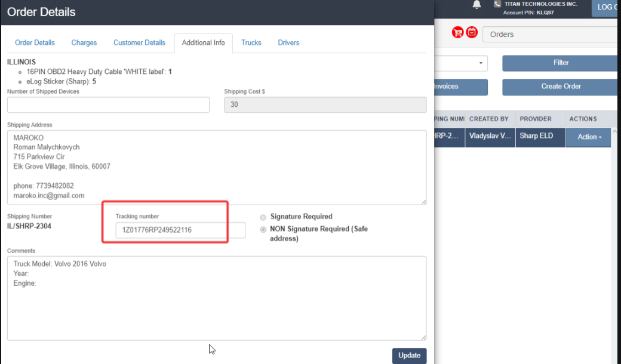
Task: Go to the Drivers tab
Action: [289, 43]
